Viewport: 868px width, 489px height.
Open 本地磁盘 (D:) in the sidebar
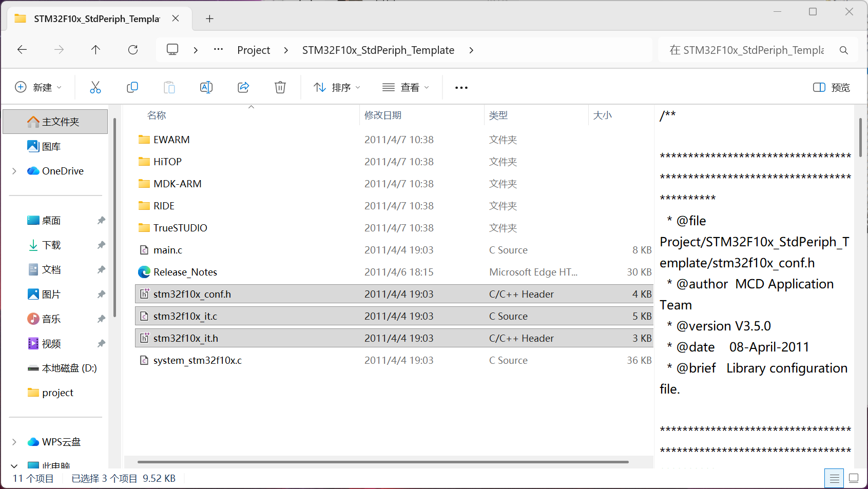pyautogui.click(x=62, y=368)
